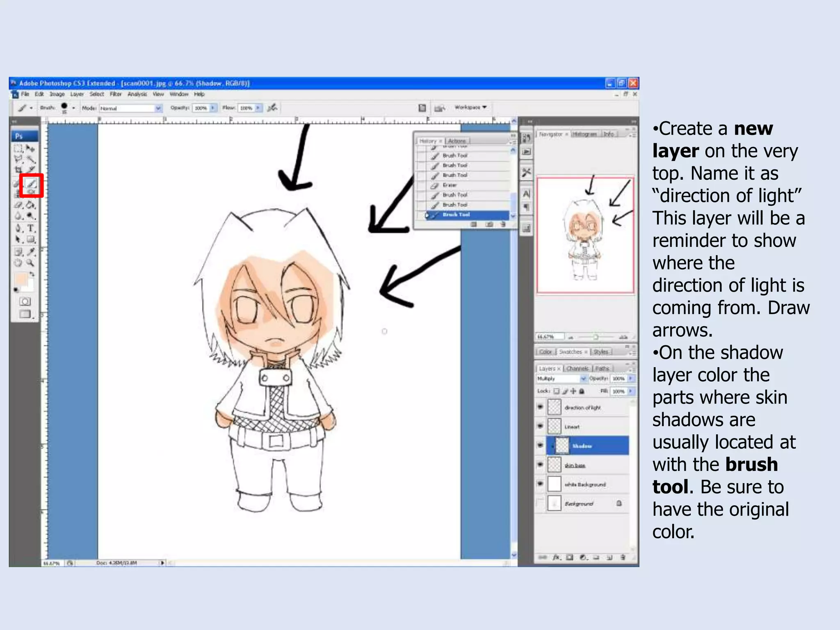This screenshot has width=840, height=630.
Task: Hide the direction of light layer
Action: click(540, 407)
